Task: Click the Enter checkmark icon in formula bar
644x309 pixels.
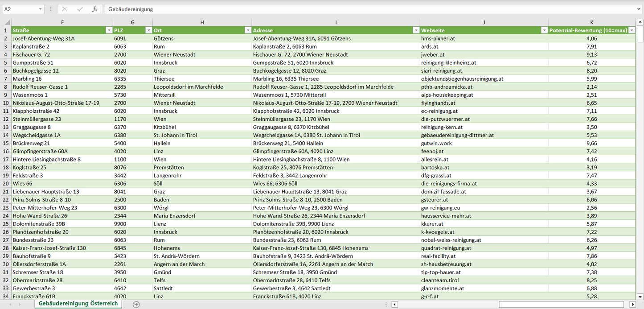Action: [80, 9]
